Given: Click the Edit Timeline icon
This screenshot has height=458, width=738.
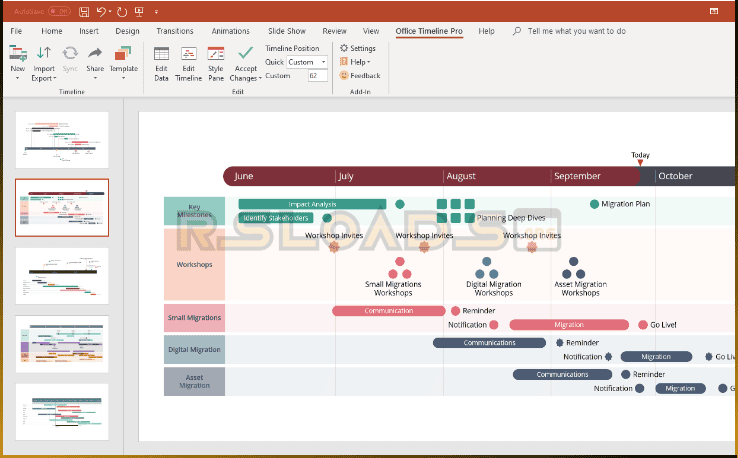Looking at the screenshot, I should click(188, 53).
